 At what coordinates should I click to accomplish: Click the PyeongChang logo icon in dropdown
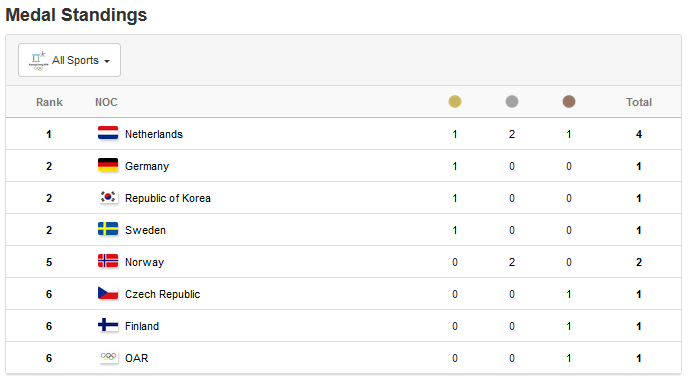click(x=38, y=61)
